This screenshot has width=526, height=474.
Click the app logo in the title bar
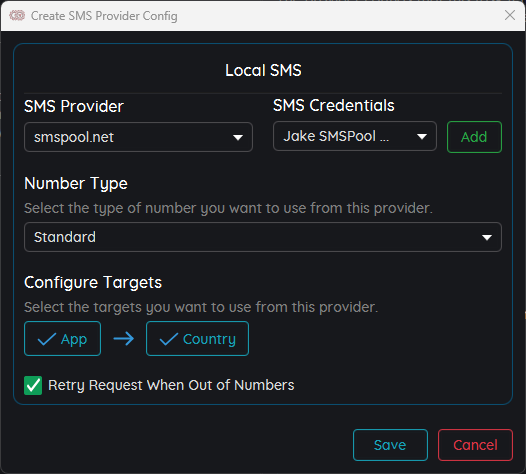click(17, 15)
